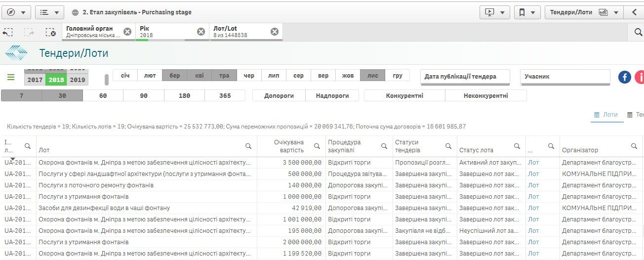This screenshot has width=644, height=260.
Task: Open the global list menu
Action: click(49, 12)
